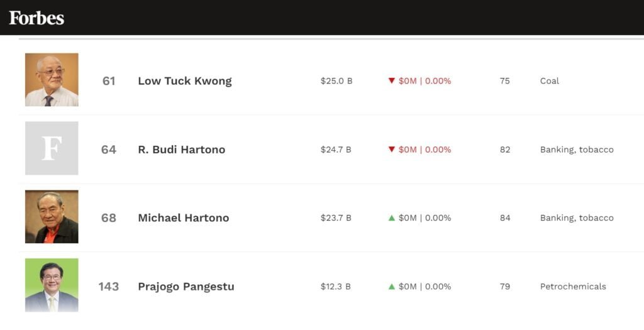The height and width of the screenshot is (330, 644).
Task: Open the Michael Hartono name link
Action: [x=184, y=218]
